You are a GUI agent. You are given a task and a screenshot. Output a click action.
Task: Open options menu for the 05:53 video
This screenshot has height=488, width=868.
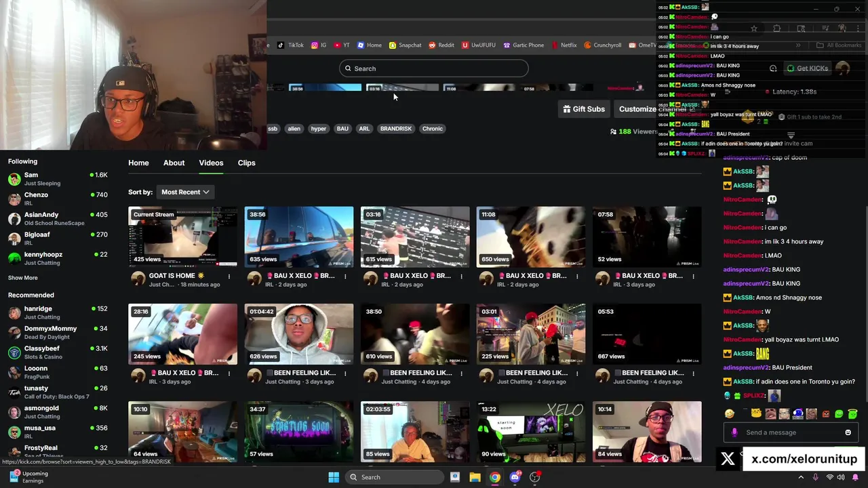coord(693,373)
